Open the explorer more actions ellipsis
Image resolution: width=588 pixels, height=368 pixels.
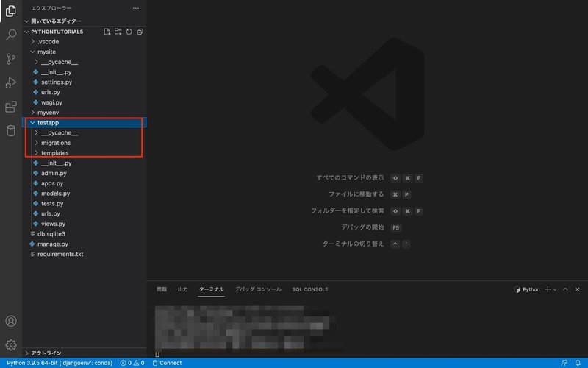[136, 8]
